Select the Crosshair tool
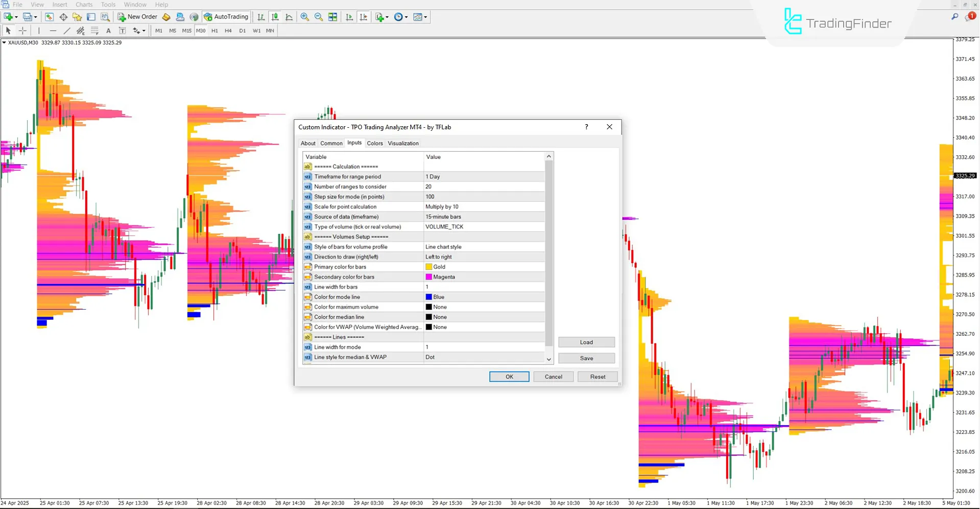The image size is (980, 509). (x=22, y=31)
